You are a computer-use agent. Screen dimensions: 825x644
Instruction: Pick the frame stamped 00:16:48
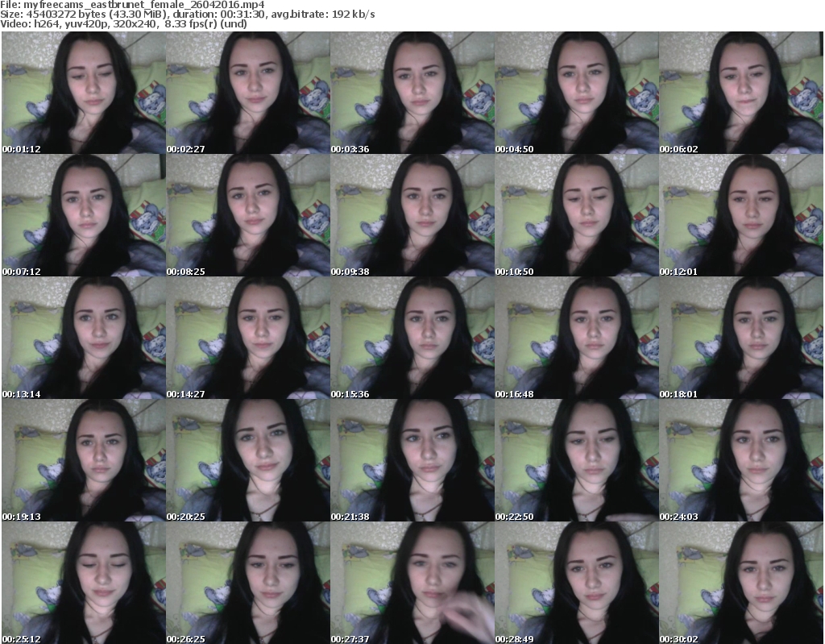577,338
